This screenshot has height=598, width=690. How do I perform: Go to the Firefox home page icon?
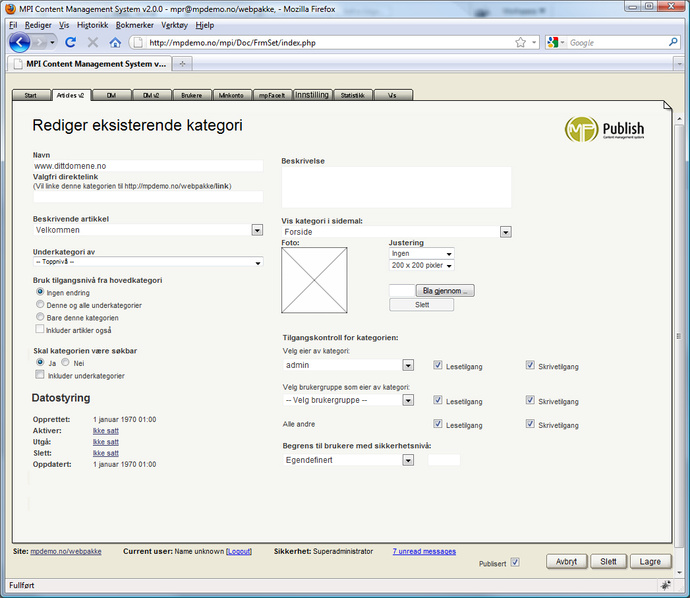115,43
